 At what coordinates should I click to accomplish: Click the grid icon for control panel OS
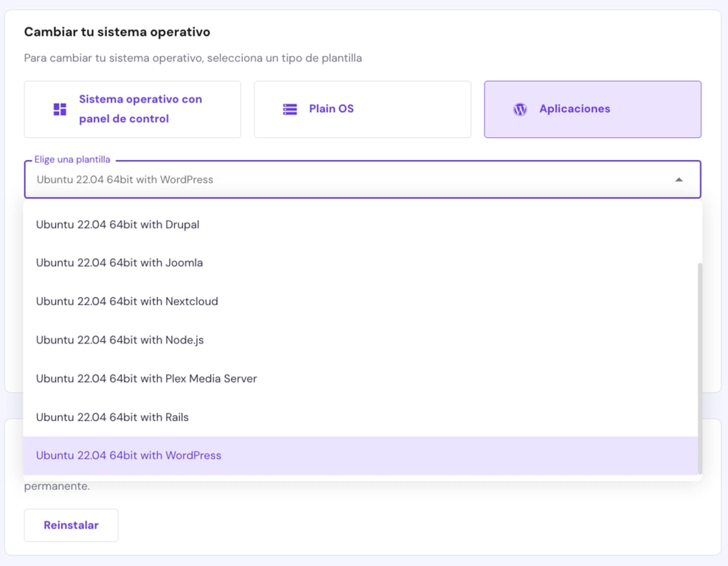[x=60, y=109]
